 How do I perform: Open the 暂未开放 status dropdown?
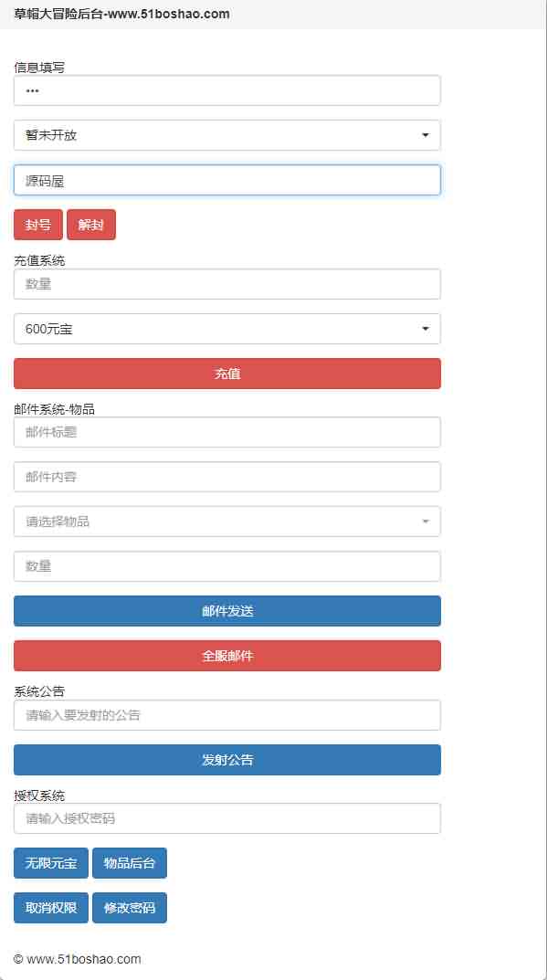pos(226,134)
